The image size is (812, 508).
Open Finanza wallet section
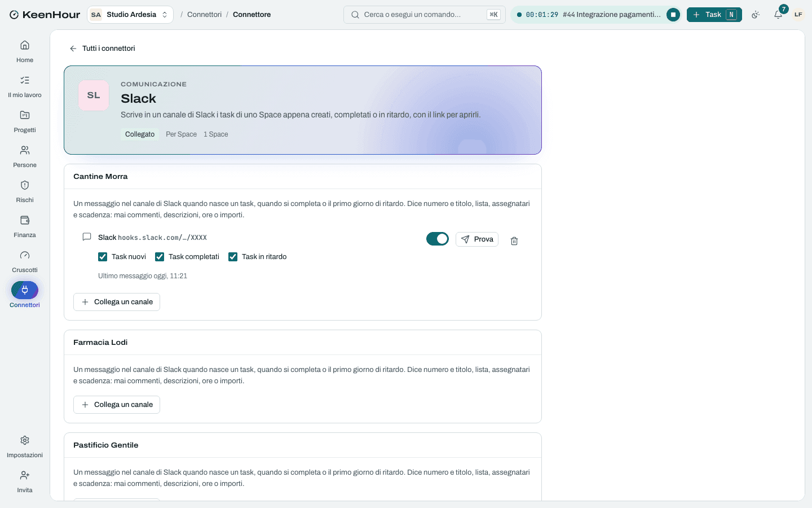[x=25, y=226]
